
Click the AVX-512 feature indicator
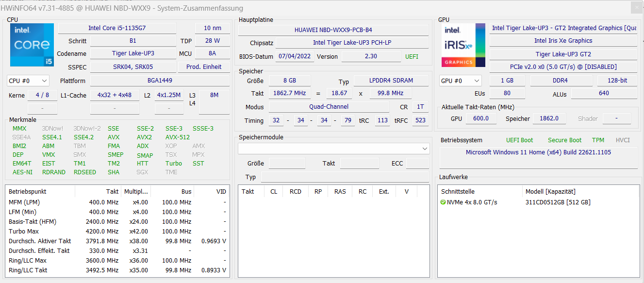[178, 137]
